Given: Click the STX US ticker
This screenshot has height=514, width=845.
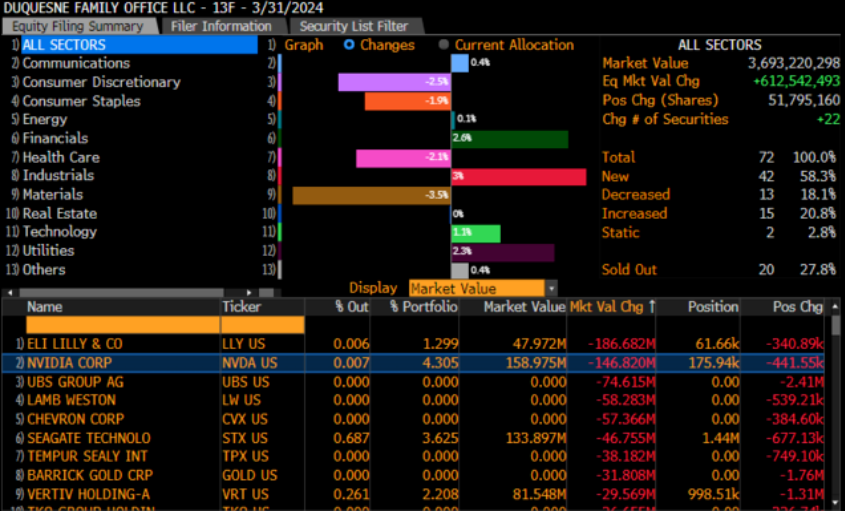Looking at the screenshot, I should pyautogui.click(x=245, y=437).
